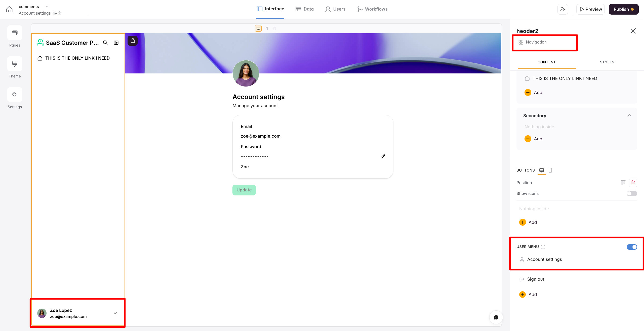Screen dimensions: 644x331
Task: Enable the Show icons toggle
Action: point(632,193)
